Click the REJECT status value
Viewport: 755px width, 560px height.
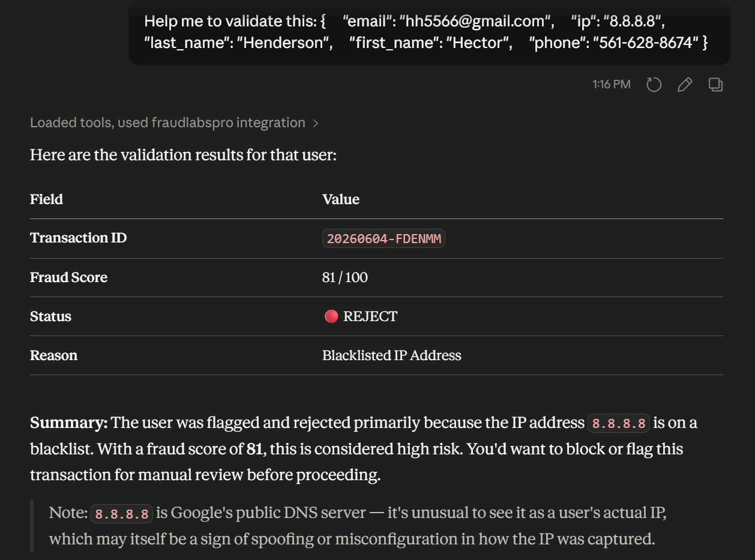370,316
